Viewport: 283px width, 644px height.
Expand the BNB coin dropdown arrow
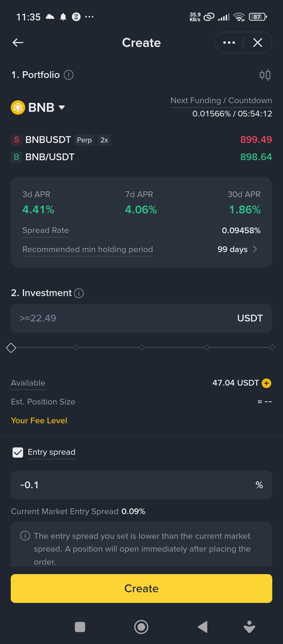(62, 107)
